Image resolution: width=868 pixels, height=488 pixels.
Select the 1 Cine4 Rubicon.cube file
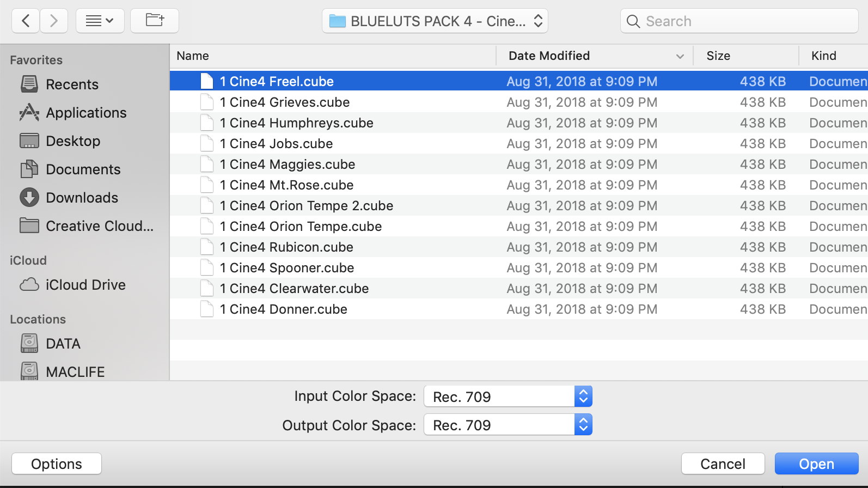[x=286, y=247]
